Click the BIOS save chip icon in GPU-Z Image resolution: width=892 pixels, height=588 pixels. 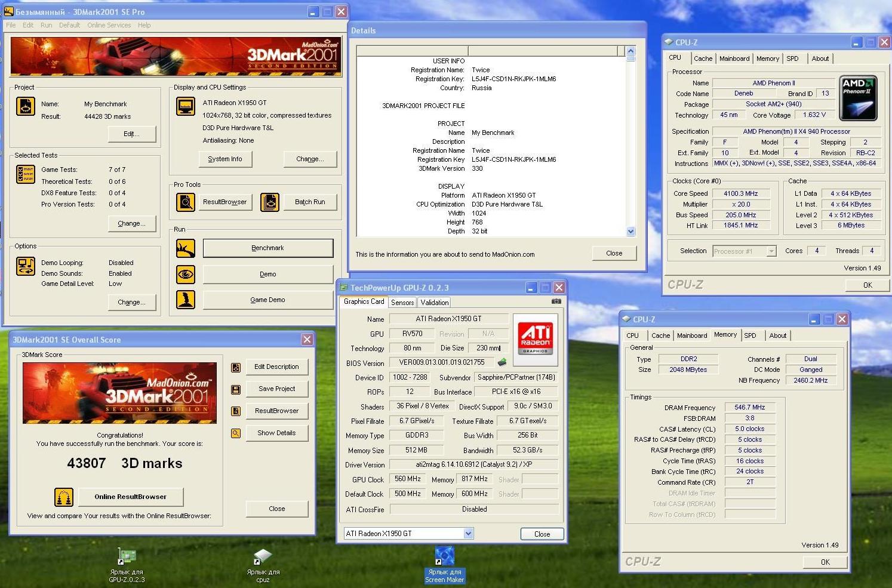pyautogui.click(x=502, y=362)
